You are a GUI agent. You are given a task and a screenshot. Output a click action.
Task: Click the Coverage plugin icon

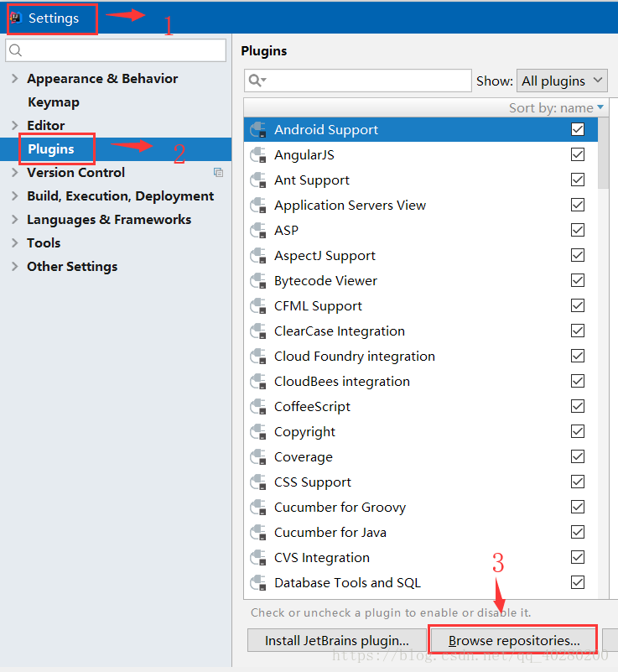click(258, 457)
